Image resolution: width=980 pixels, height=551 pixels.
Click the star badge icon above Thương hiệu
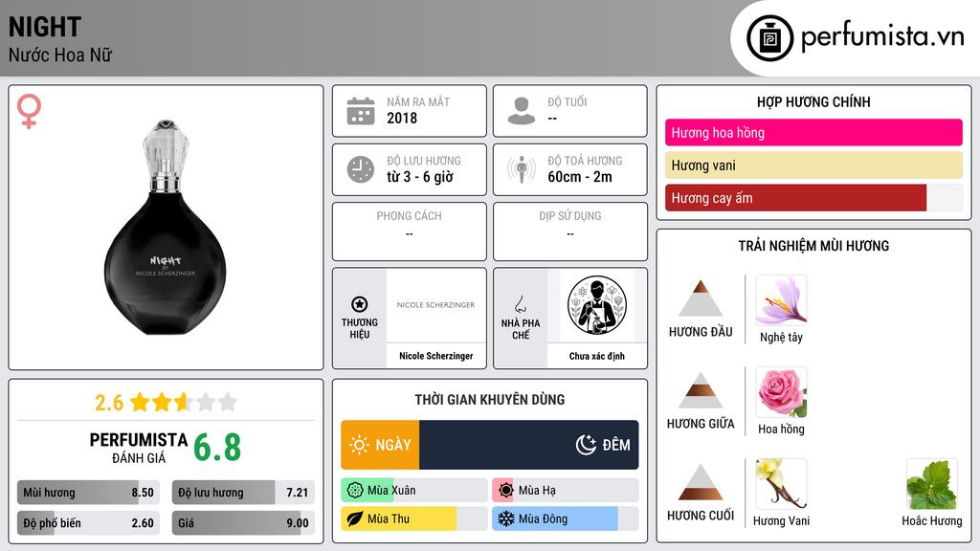pyautogui.click(x=360, y=304)
